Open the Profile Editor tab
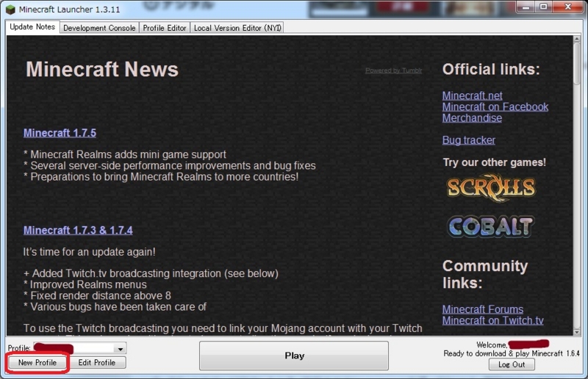588x379 pixels. 165,28
